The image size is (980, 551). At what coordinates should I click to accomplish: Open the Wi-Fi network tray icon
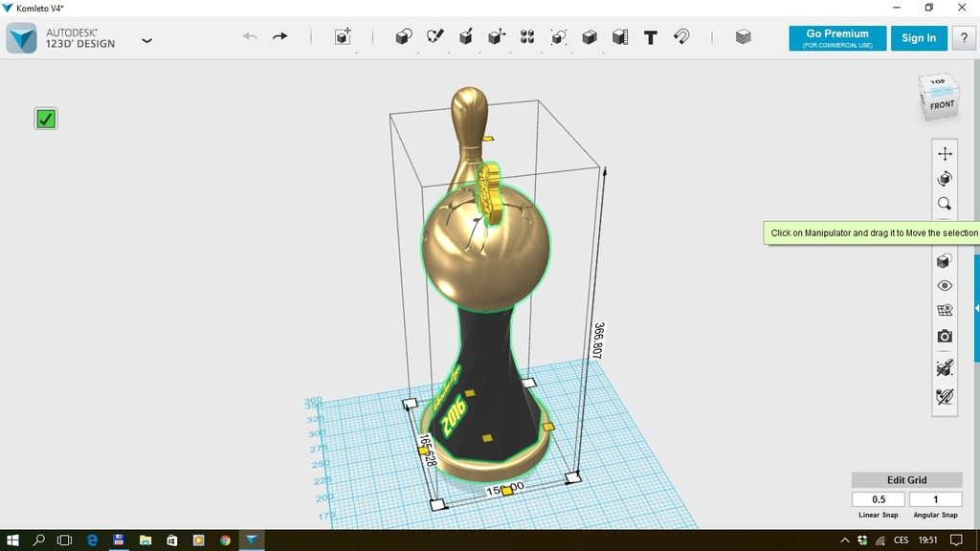880,540
